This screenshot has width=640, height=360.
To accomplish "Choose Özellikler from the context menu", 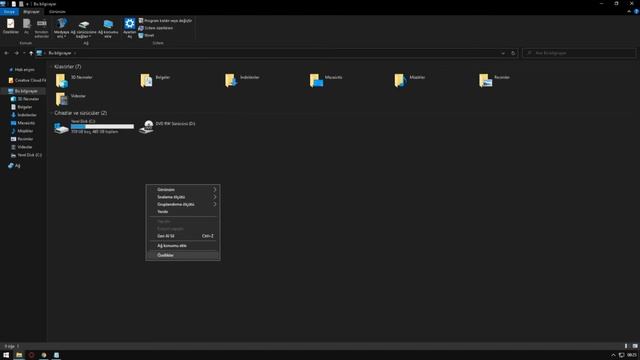I will click(183, 255).
